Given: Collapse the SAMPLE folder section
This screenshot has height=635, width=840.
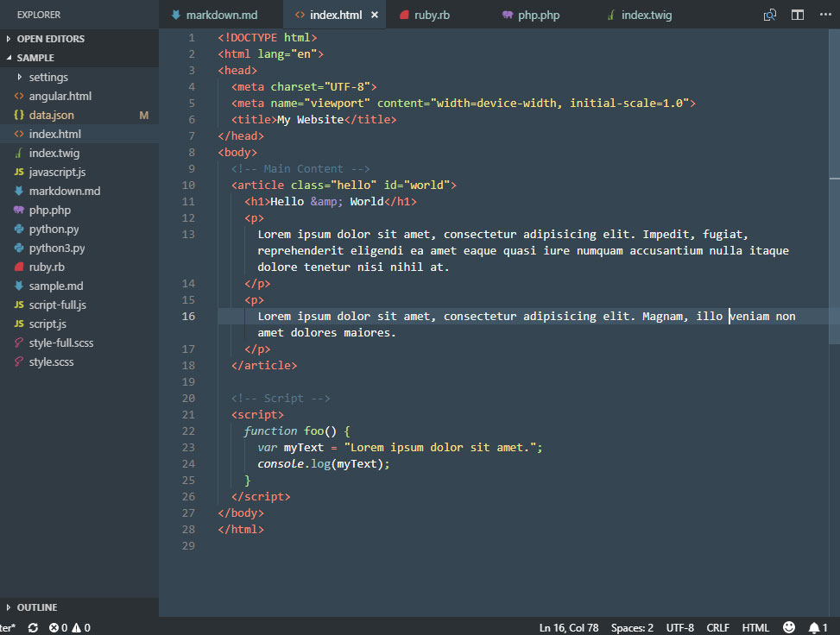Looking at the screenshot, I should coord(79,58).
